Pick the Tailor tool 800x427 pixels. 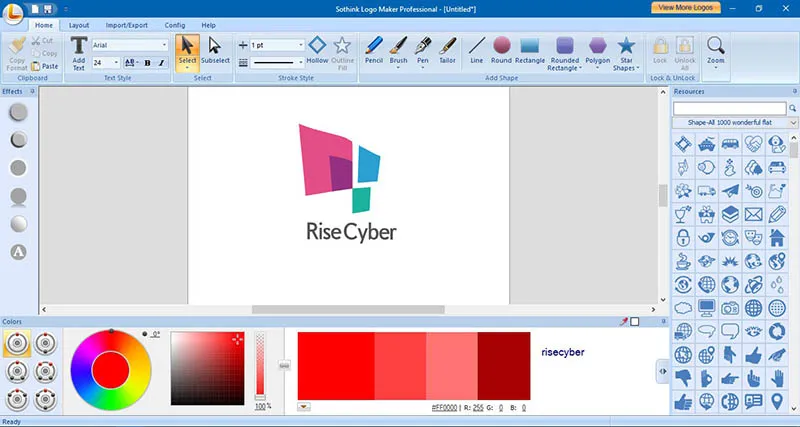[x=448, y=51]
